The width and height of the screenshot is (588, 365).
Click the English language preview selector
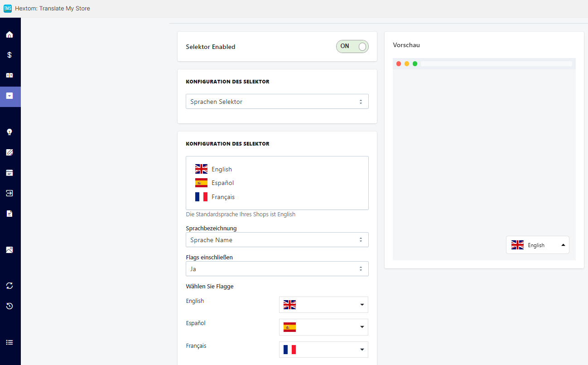click(x=537, y=245)
